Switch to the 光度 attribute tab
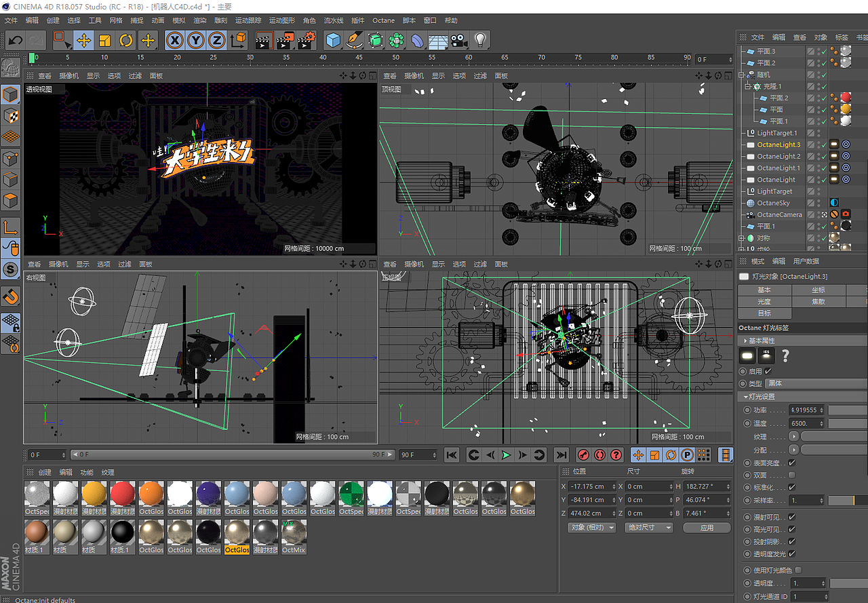 coord(764,301)
